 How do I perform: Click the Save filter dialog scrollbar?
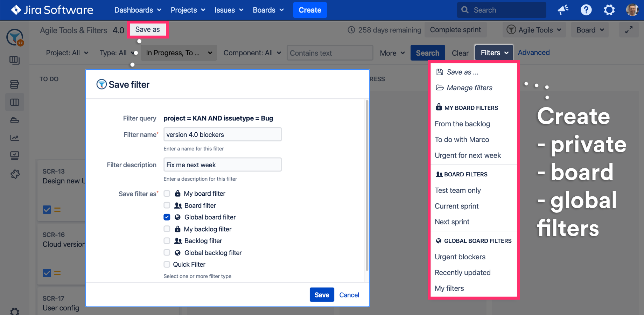[x=367, y=185]
